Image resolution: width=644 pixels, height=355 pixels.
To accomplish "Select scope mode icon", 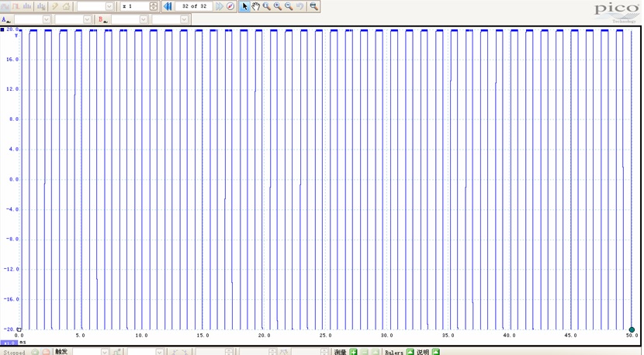I will click(x=5, y=6).
